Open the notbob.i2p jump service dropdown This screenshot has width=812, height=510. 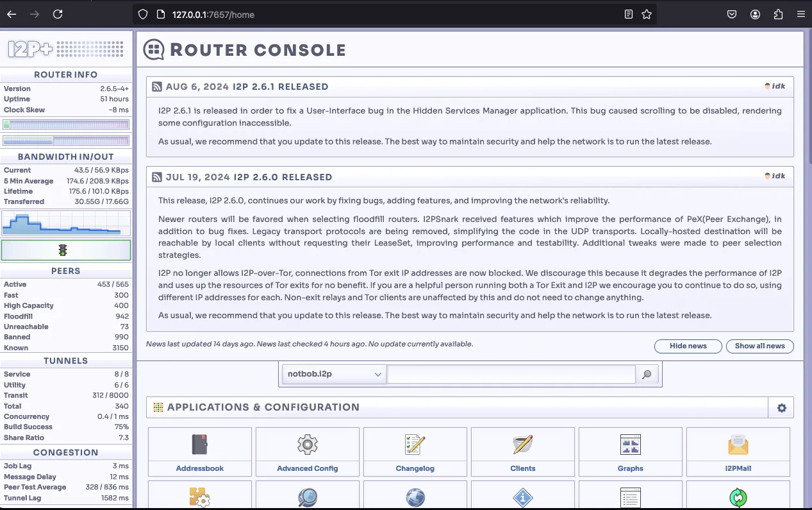click(333, 374)
